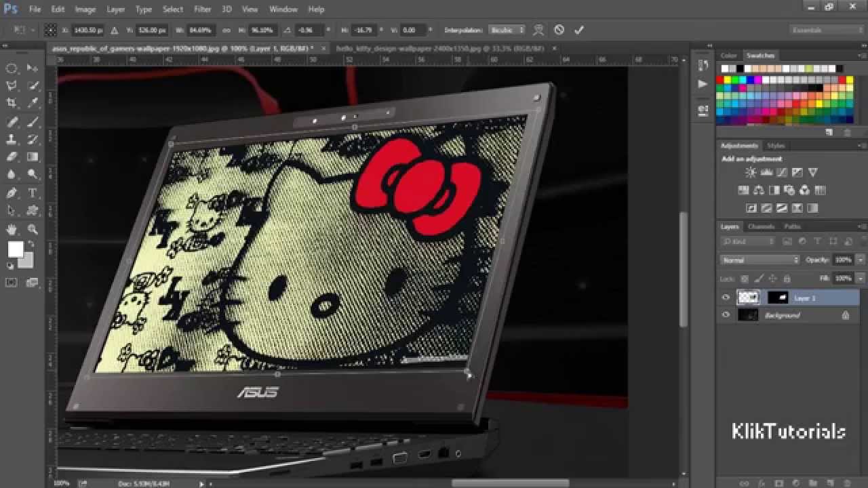
Task: Switch to the Color panel tab
Action: (x=729, y=56)
